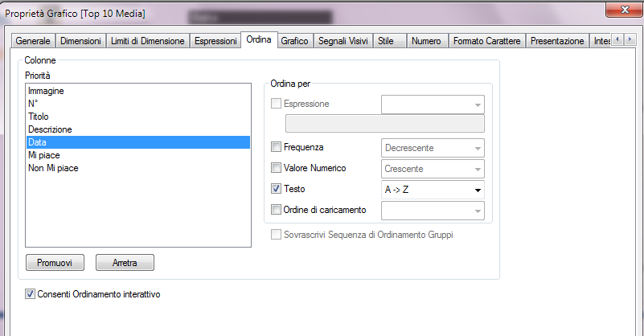Screen dimensions: 644x336
Task: Select Mi piace in the column list
Action: [x=43, y=155]
